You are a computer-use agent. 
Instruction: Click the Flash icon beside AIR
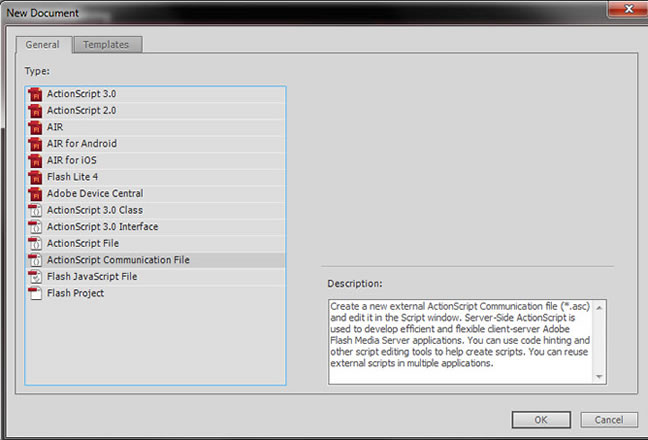[x=35, y=127]
